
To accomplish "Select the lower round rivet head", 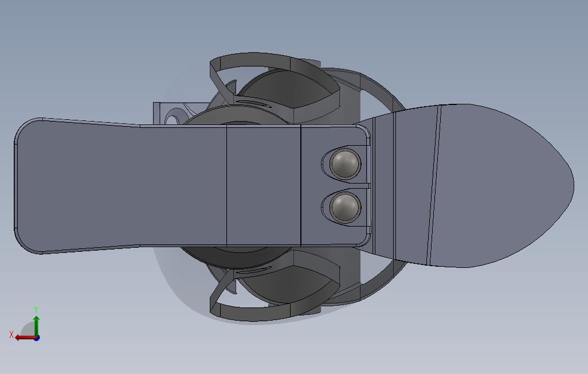I will click(x=345, y=208).
